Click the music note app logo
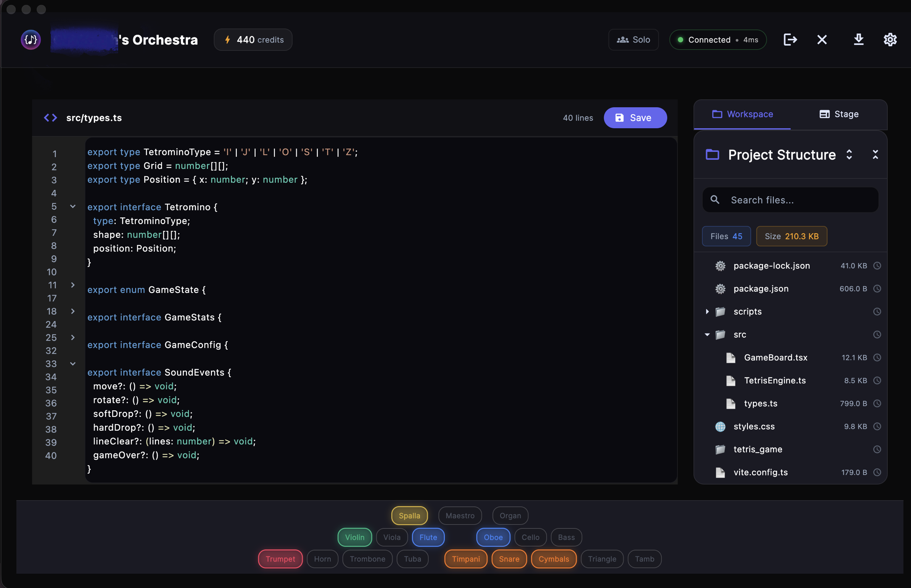Image resolution: width=911 pixels, height=588 pixels. [30, 40]
